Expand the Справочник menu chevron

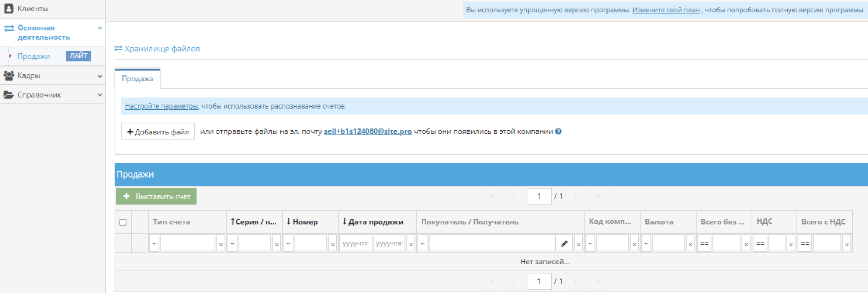click(x=100, y=95)
